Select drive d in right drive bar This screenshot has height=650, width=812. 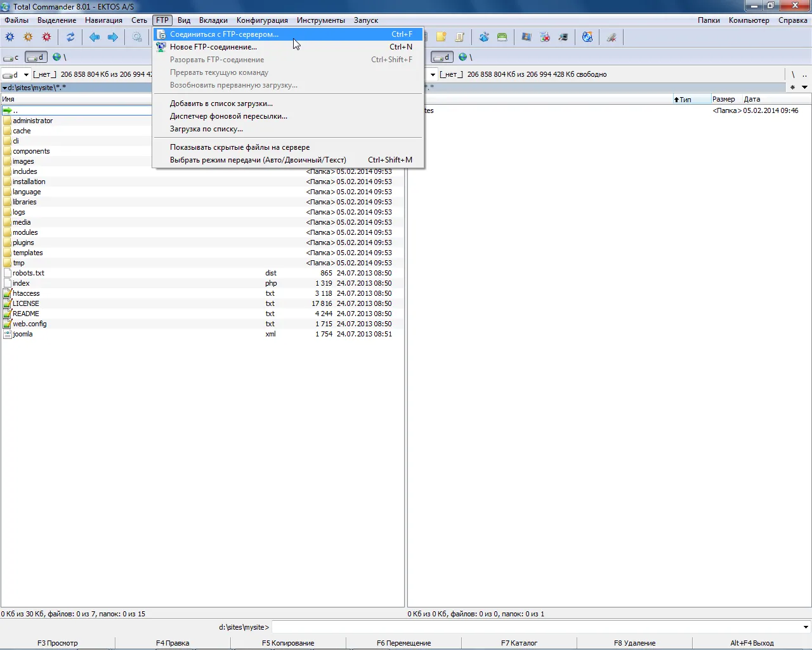[x=442, y=57]
